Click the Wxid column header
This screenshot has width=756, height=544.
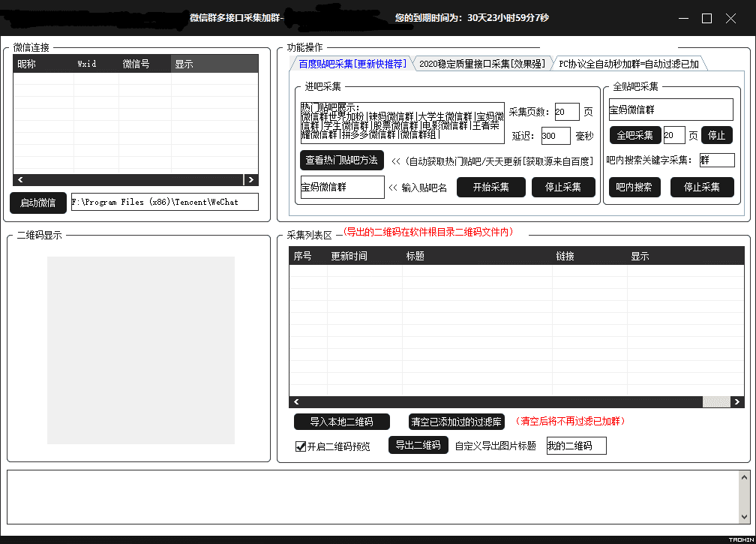[x=96, y=64]
